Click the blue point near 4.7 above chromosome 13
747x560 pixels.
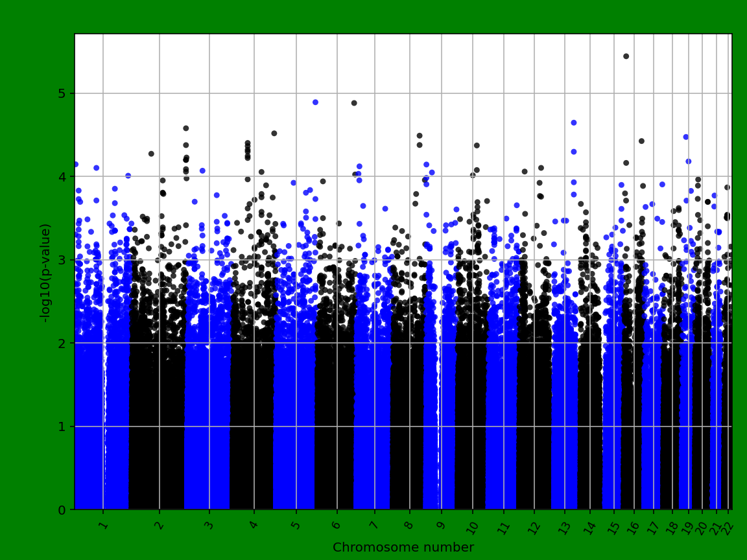point(573,122)
